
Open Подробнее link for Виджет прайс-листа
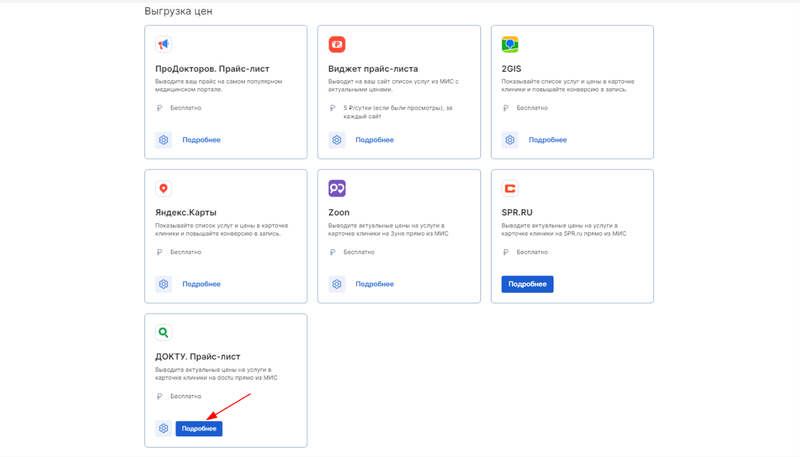coord(374,140)
